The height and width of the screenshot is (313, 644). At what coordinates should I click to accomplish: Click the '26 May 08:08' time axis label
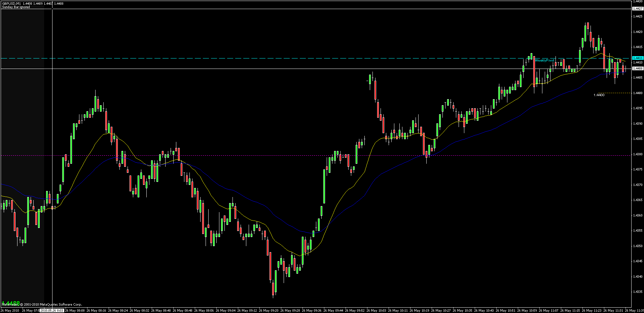(75, 311)
